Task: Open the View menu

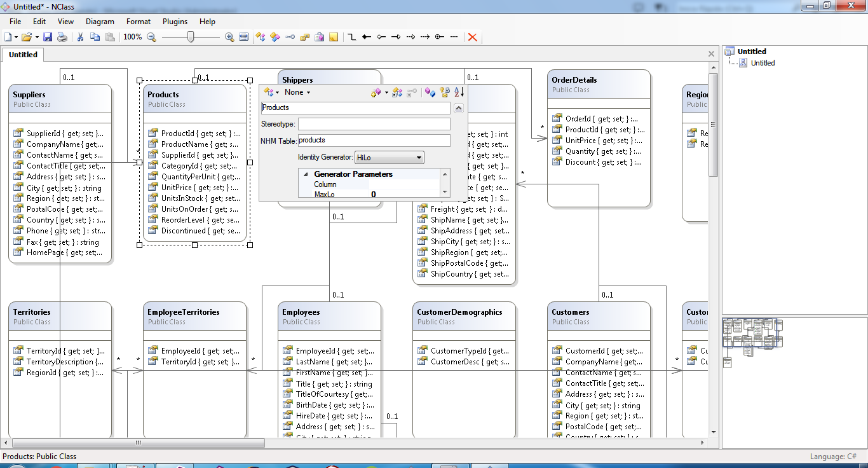Action: point(66,22)
